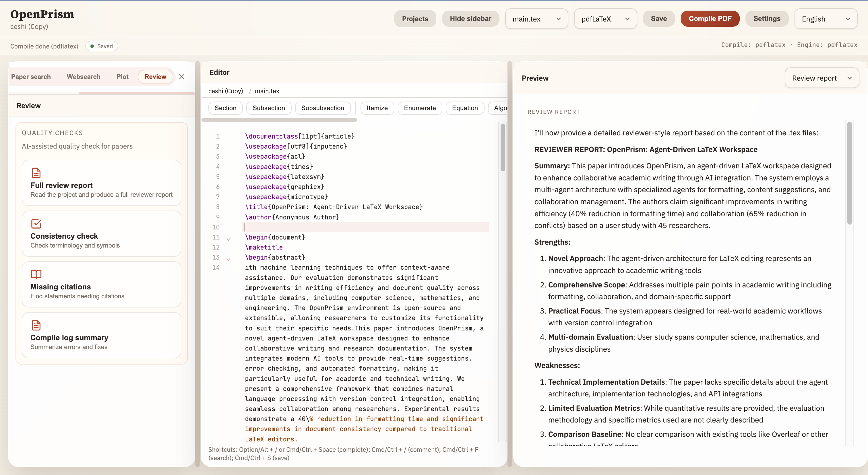
Task: Click the Saved status indicator
Action: (102, 46)
